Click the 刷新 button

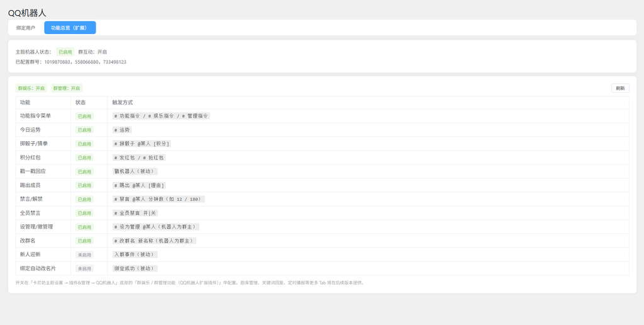click(620, 88)
